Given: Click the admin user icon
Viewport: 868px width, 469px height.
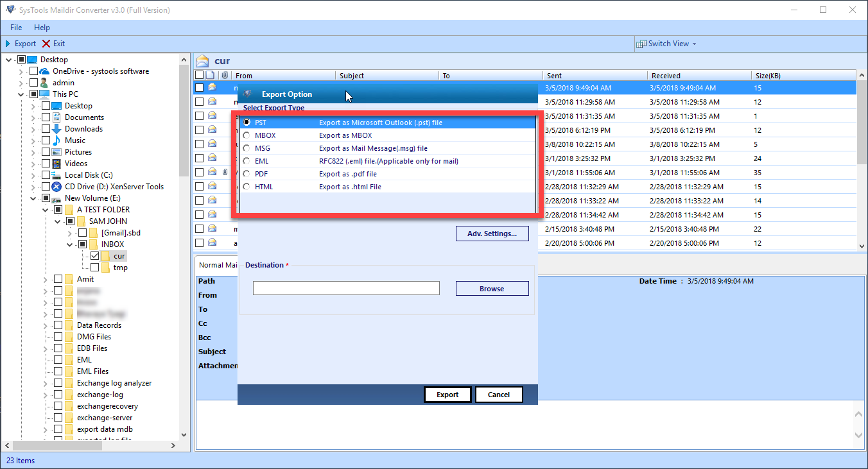Looking at the screenshot, I should click(x=44, y=83).
